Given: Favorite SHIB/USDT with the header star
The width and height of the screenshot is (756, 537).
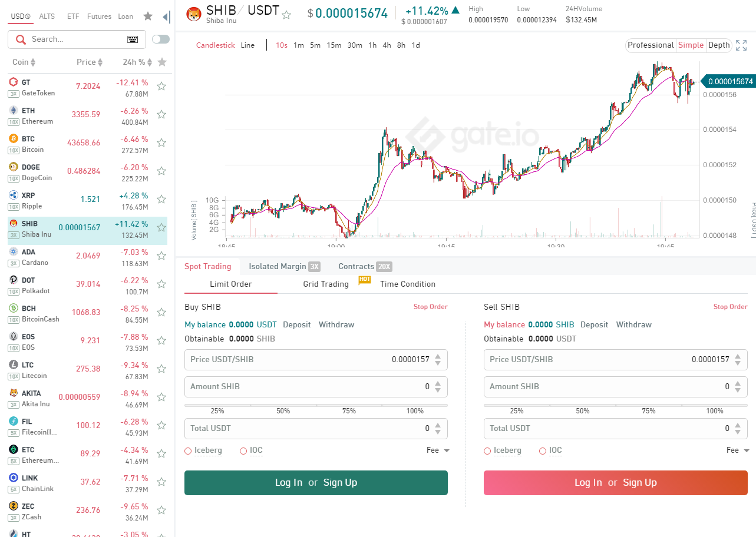Looking at the screenshot, I should (x=286, y=15).
